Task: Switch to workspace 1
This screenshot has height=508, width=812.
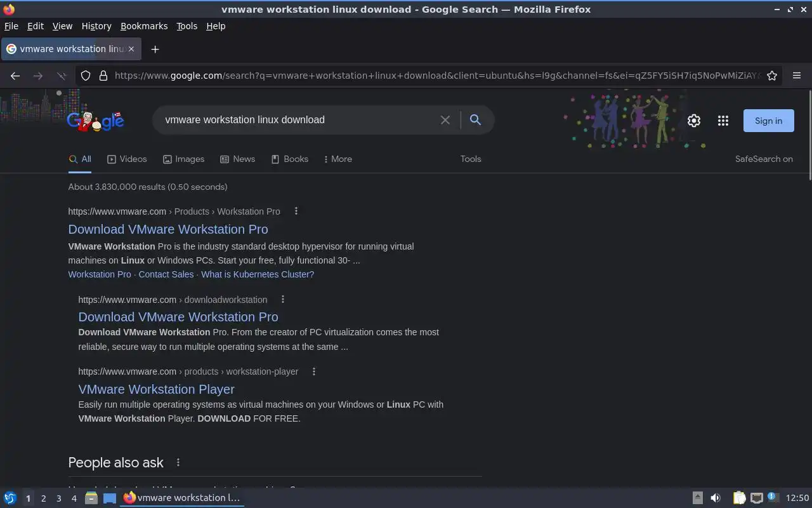Action: click(x=28, y=498)
